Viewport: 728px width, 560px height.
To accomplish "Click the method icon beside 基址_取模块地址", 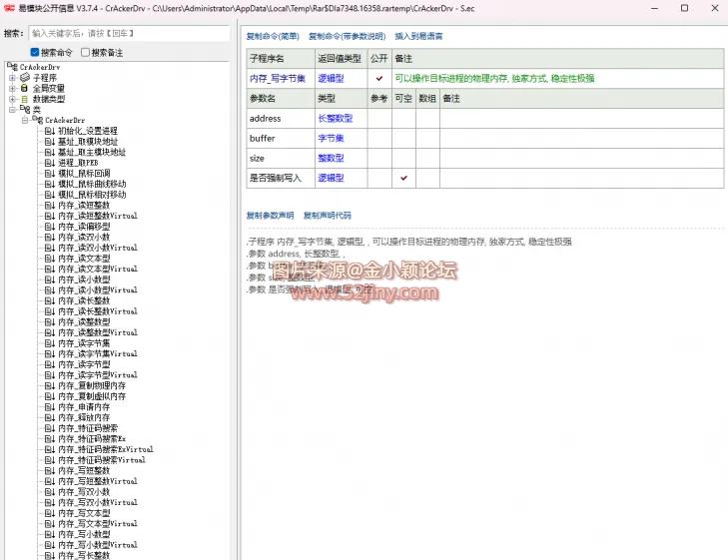I will 50,142.
